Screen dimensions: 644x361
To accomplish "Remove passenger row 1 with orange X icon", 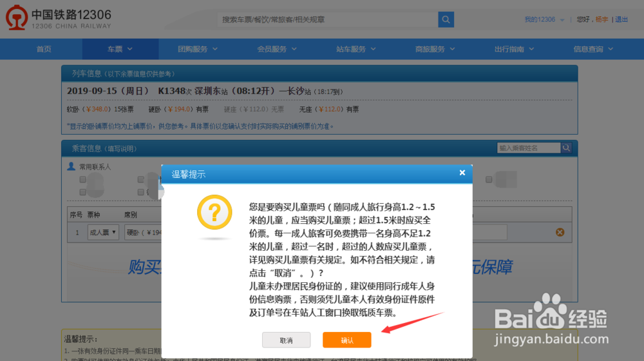I will (560, 232).
